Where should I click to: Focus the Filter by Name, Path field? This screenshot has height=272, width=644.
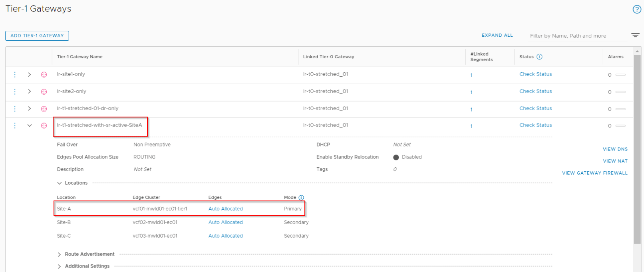coord(577,36)
